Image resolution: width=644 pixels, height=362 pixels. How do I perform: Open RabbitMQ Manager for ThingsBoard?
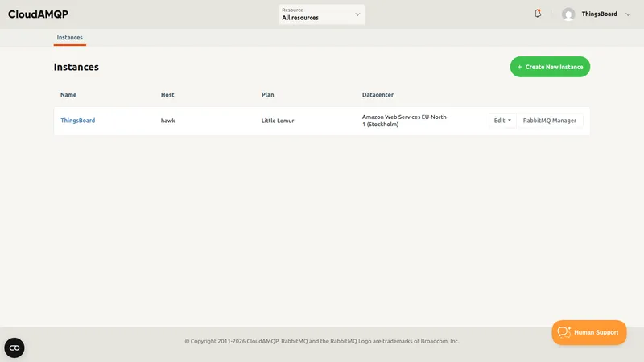click(550, 121)
